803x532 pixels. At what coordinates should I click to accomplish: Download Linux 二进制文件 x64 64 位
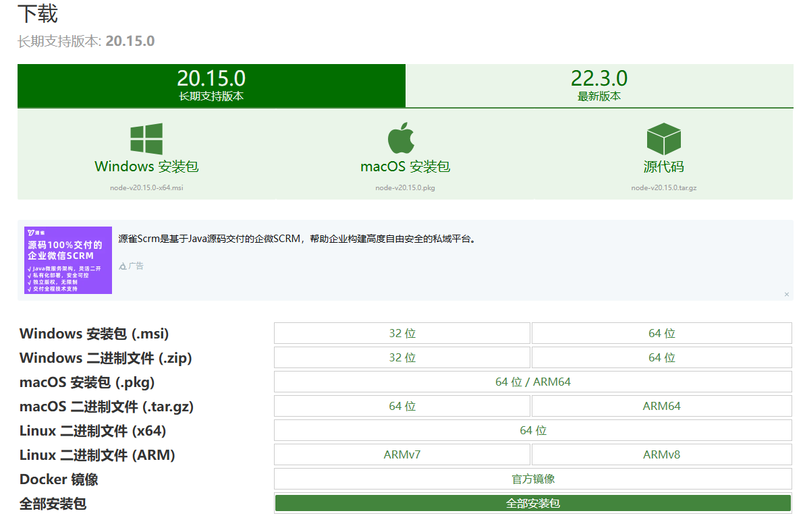click(x=532, y=430)
